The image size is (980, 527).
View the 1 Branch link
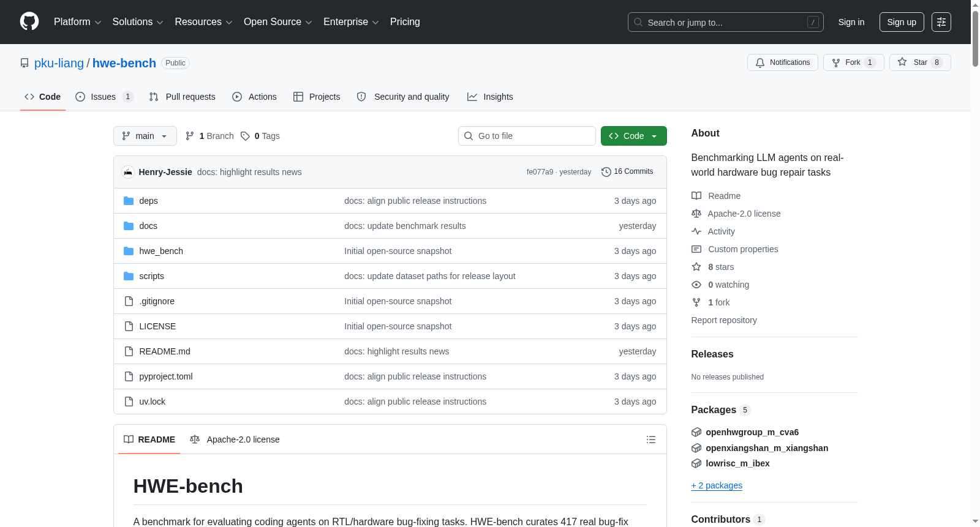[x=209, y=136]
